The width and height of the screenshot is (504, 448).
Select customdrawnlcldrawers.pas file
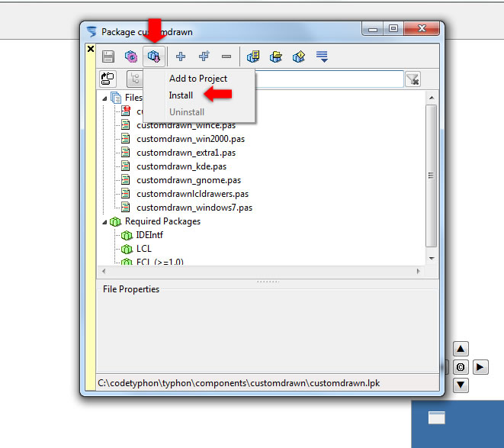(x=193, y=194)
